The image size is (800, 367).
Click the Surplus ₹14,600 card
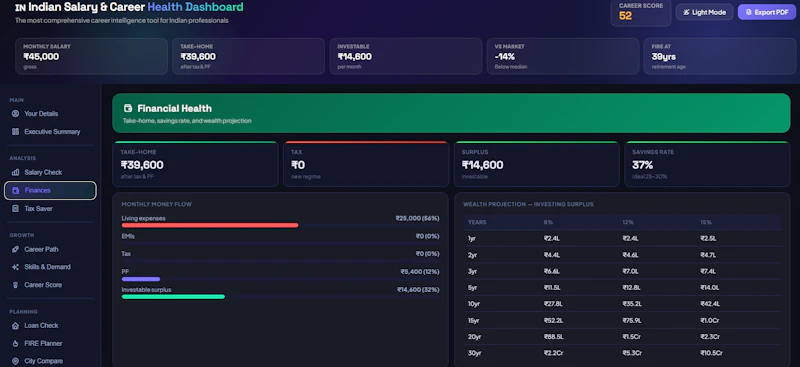pyautogui.click(x=537, y=164)
